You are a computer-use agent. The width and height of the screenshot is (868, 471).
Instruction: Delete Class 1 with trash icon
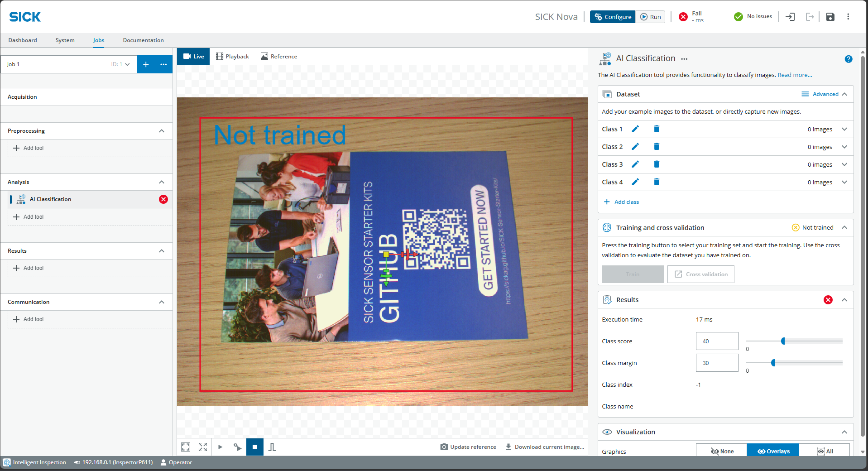[657, 129]
